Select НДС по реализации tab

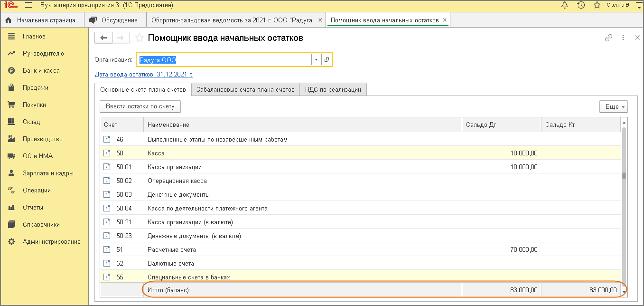tap(333, 89)
